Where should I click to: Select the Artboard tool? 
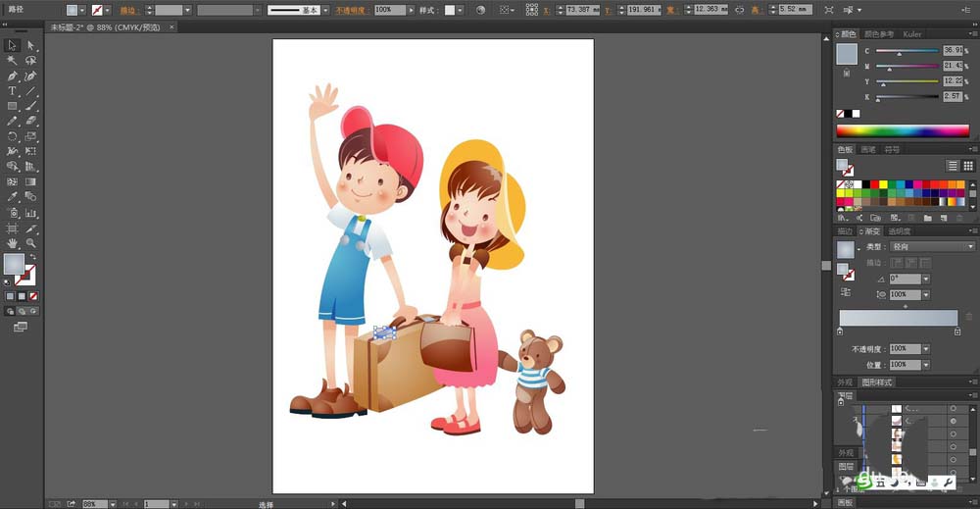click(12, 229)
